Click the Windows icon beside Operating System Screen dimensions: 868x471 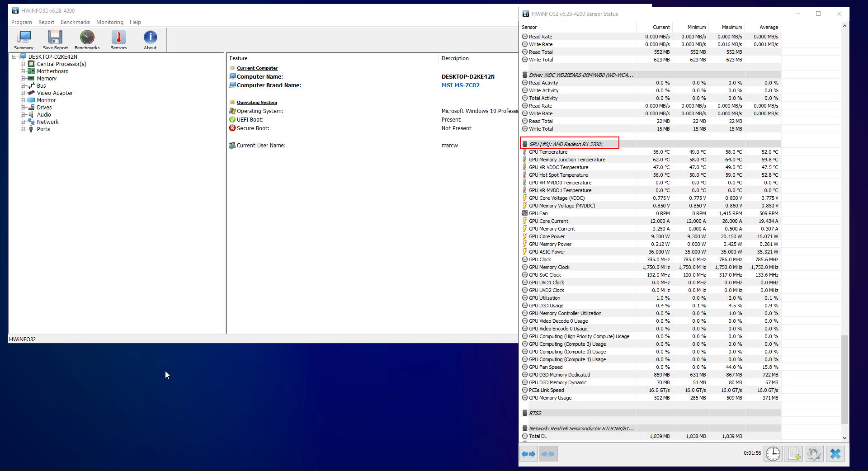(232, 111)
